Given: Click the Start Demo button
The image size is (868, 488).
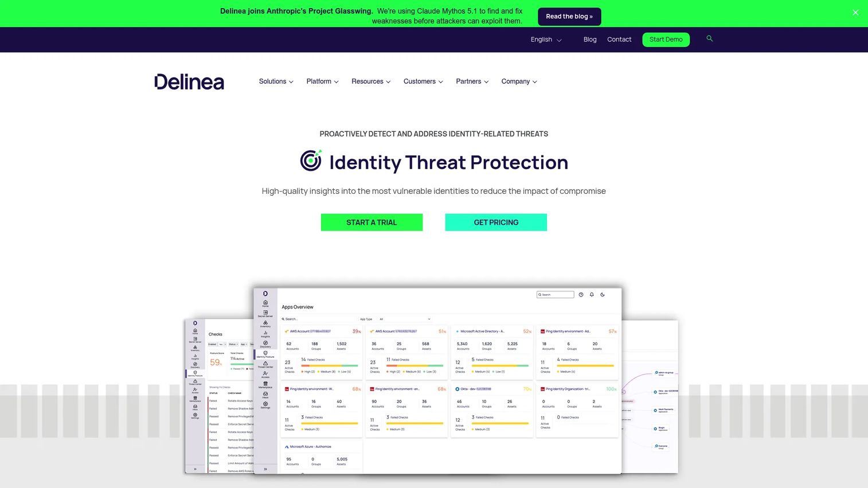Looking at the screenshot, I should coord(666,40).
